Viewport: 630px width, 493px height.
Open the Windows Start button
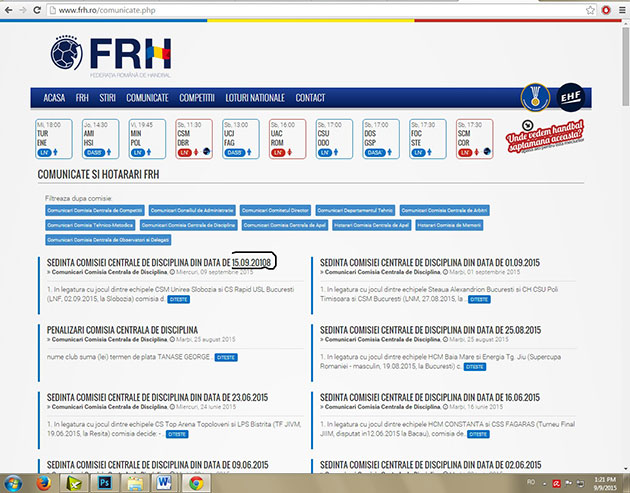pyautogui.click(x=13, y=483)
